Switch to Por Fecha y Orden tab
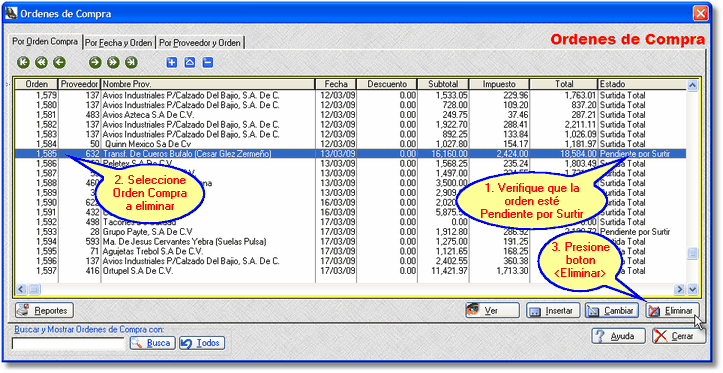 119,43
